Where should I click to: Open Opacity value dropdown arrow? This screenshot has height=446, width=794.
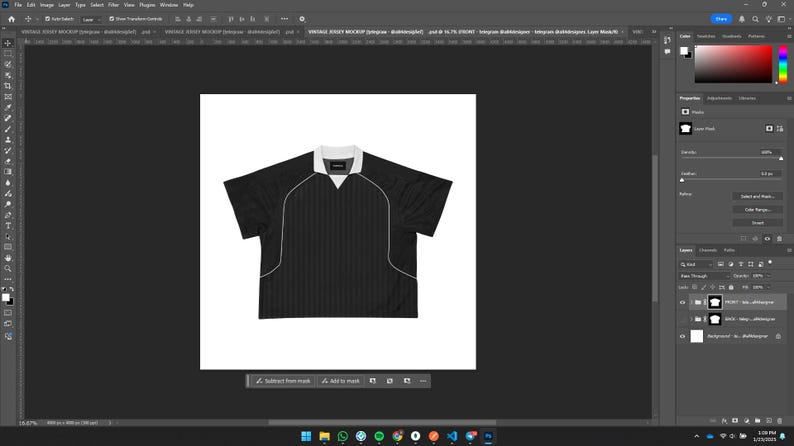click(x=769, y=276)
